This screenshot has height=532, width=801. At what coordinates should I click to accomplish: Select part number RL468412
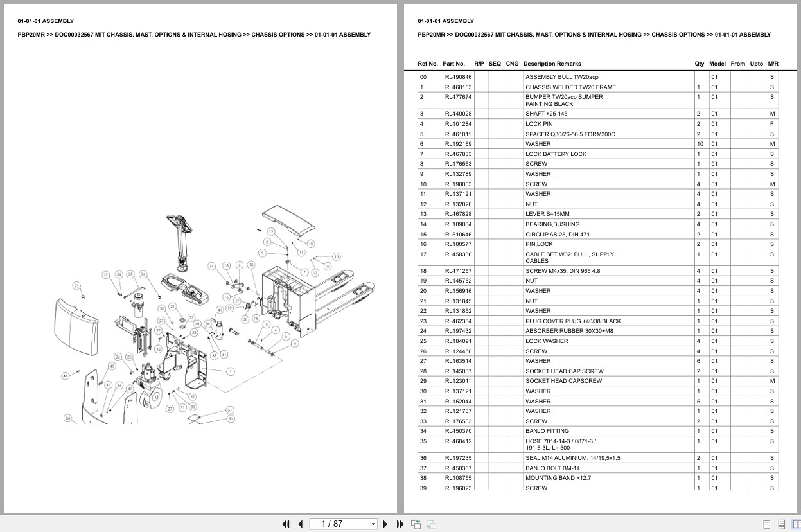(x=458, y=441)
